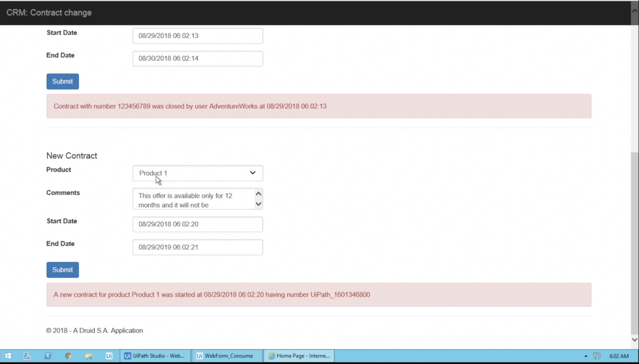Switch to the Home Page Internet Explorer window
639x364 pixels.
(x=299, y=355)
